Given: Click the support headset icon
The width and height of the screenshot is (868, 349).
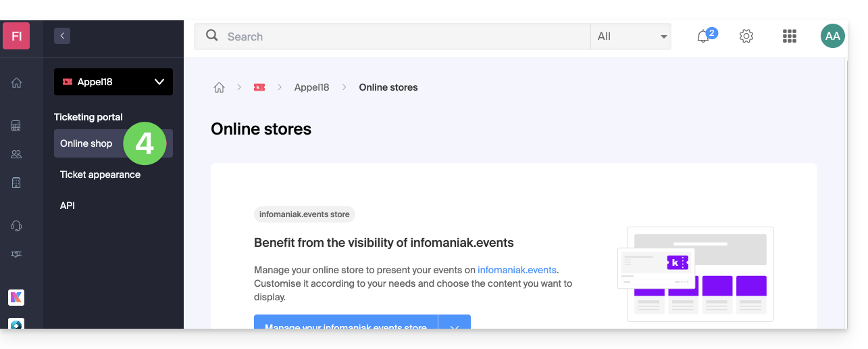Looking at the screenshot, I should (x=16, y=226).
